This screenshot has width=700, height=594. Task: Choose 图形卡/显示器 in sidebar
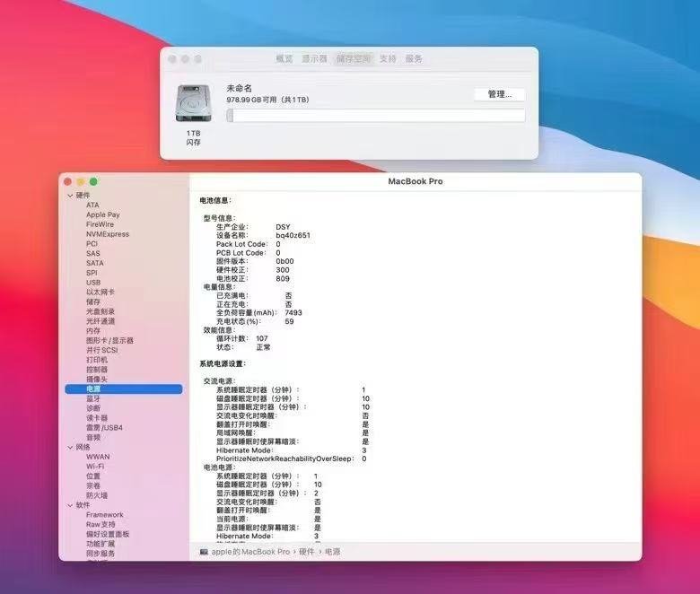tap(109, 340)
